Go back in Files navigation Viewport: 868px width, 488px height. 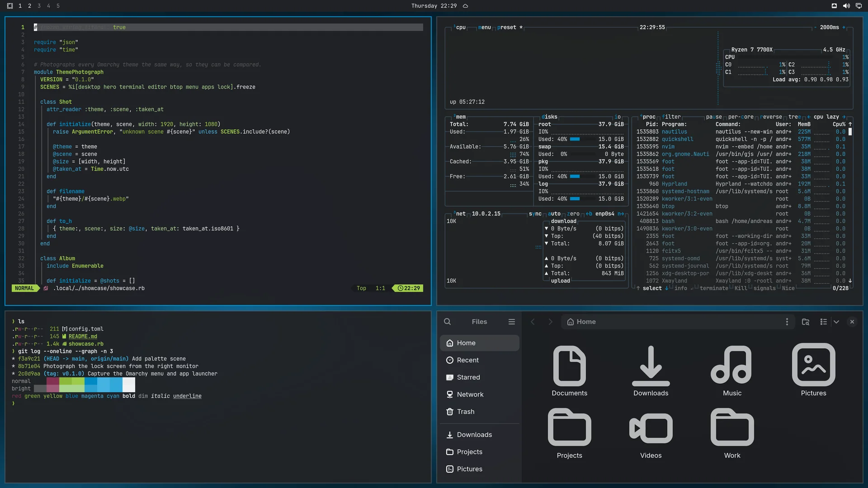pos(533,322)
